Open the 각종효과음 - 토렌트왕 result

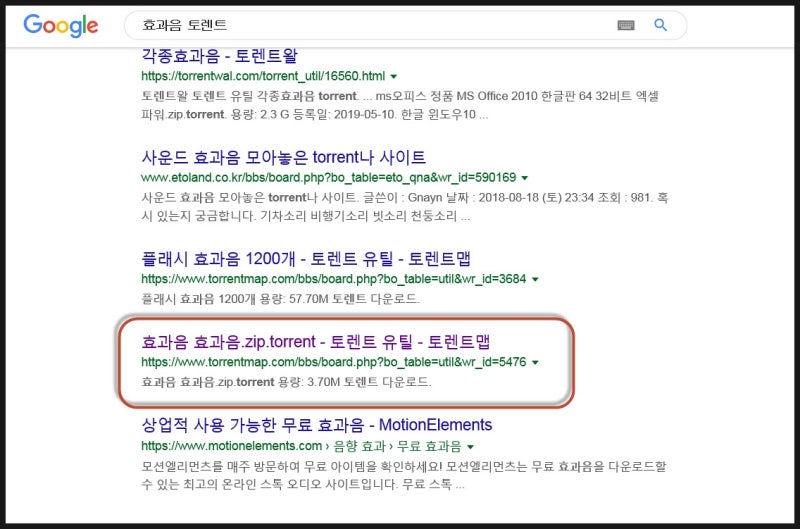tap(219, 56)
